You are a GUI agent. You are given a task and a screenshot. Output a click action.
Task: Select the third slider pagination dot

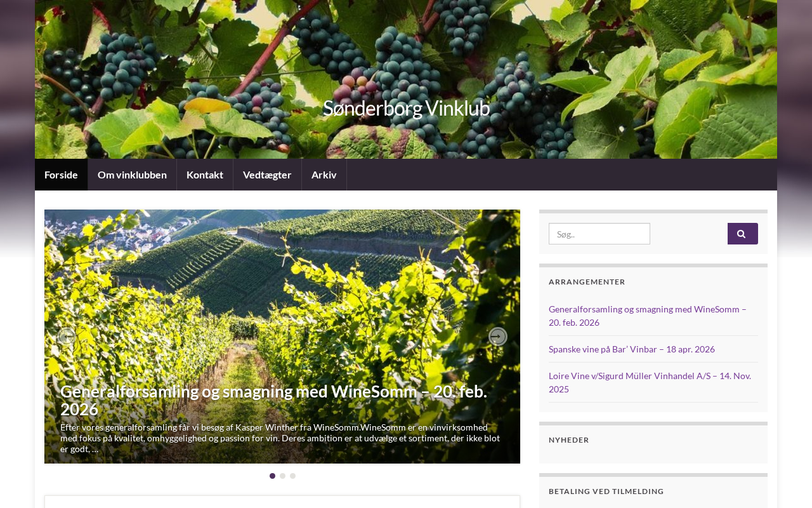(292, 476)
